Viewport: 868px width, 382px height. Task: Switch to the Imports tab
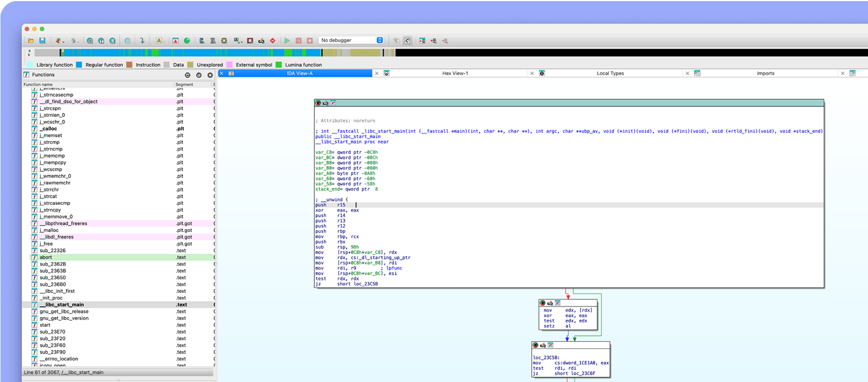(x=766, y=73)
